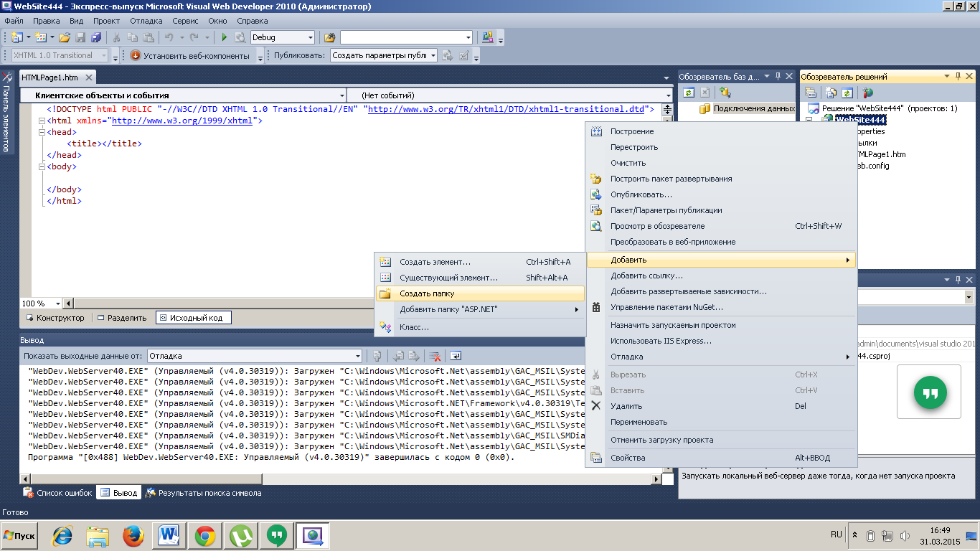
Task: Click the View in Browser toolbar icon
Action: coord(240,37)
